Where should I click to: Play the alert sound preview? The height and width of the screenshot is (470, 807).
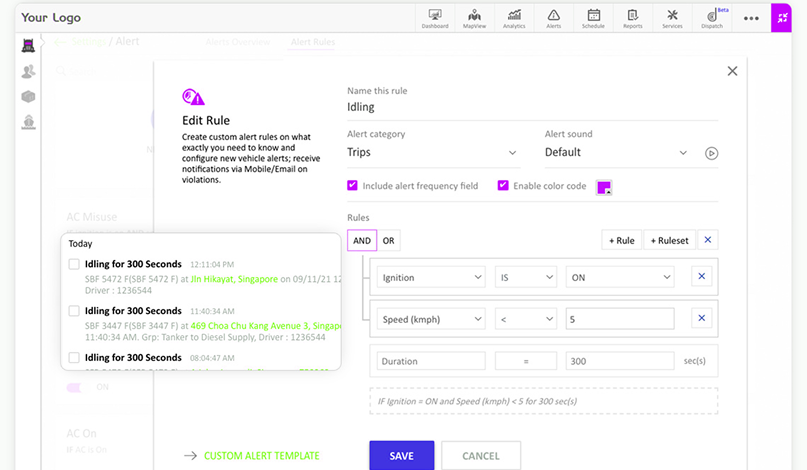(x=711, y=153)
